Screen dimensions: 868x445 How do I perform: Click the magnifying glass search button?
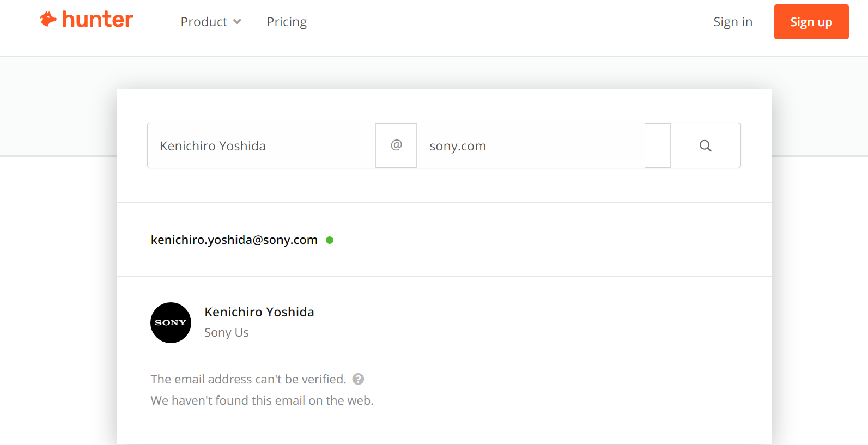pos(705,146)
